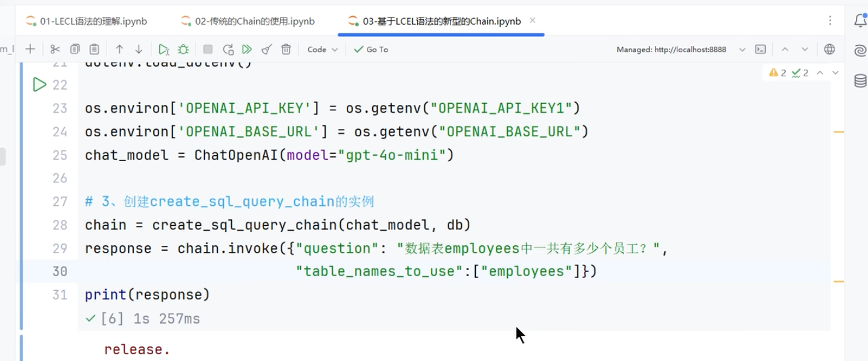Click 'OPENAI_API_KEY1' string on line 23
The image size is (868, 361).
[501, 108]
